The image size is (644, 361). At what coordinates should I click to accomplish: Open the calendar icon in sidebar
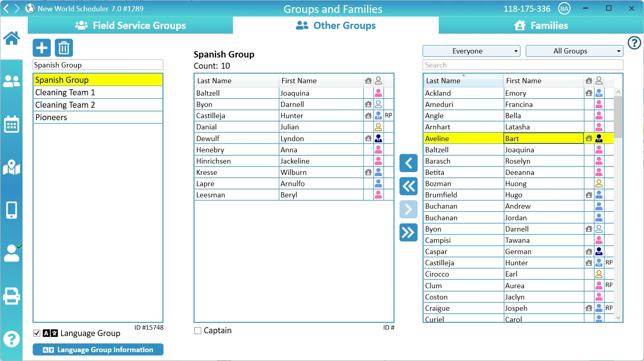point(11,124)
